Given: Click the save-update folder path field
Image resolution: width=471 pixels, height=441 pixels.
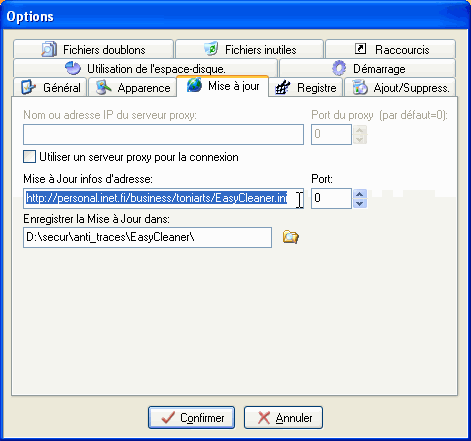Looking at the screenshot, I should click(147, 237).
